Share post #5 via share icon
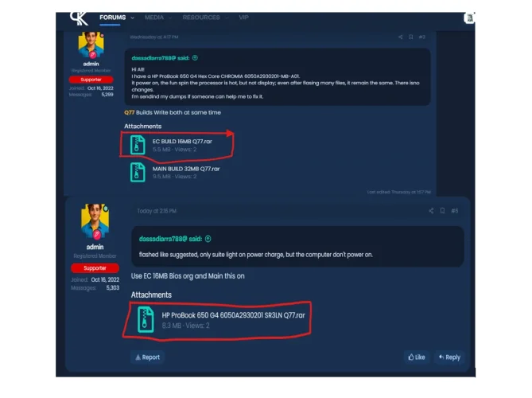Image resolution: width=532 pixels, height=398 pixels. (x=431, y=211)
